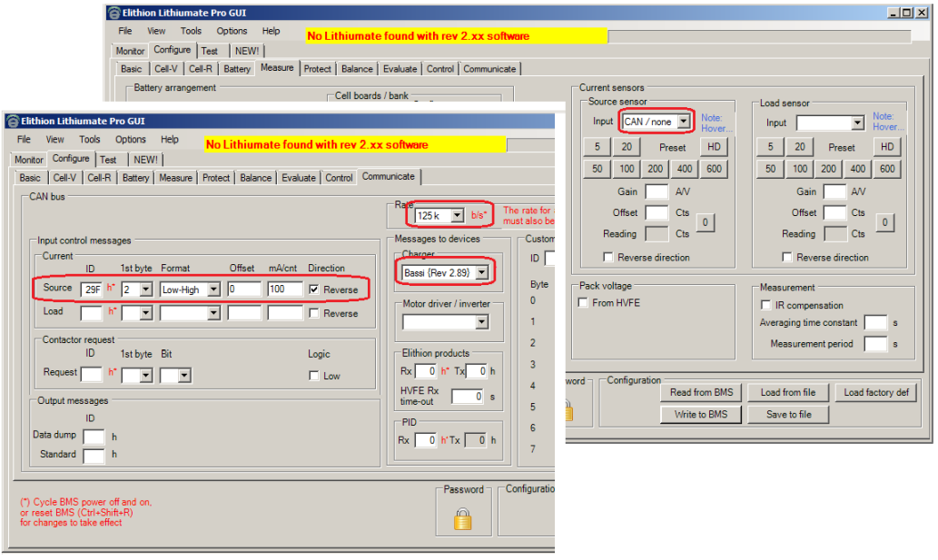Select Evaluate sub-tab in back window
Screen dimensions: 938x560
(x=400, y=69)
